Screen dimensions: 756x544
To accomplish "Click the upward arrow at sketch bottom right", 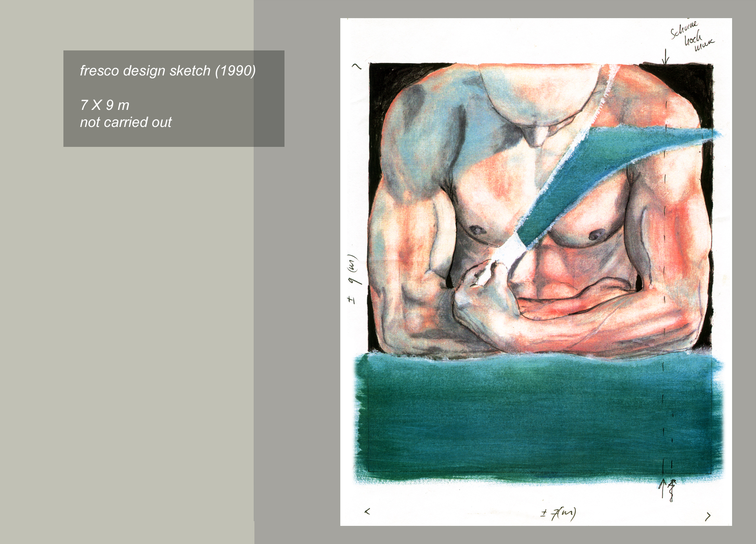I will coord(662,488).
